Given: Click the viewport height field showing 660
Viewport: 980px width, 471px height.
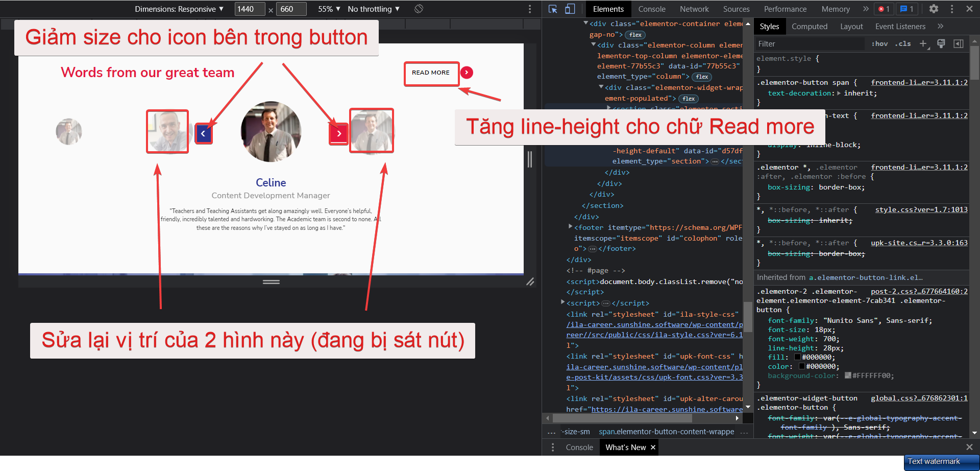Looking at the screenshot, I should click(291, 9).
